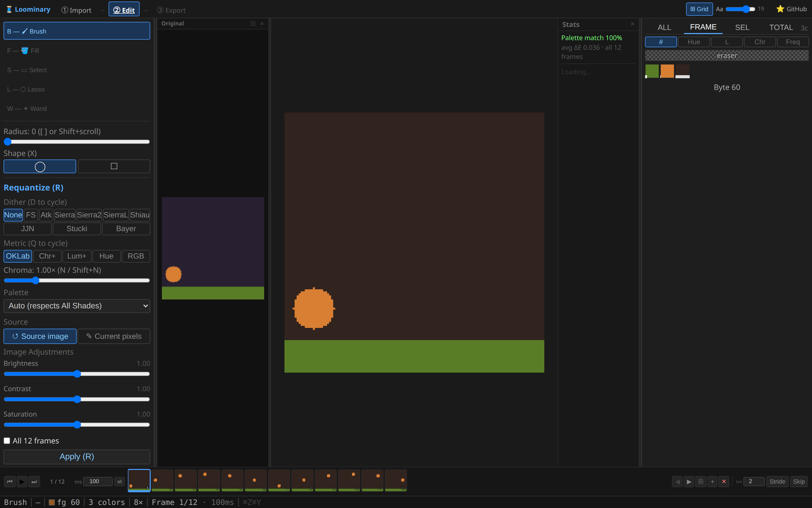The image size is (812, 508).
Task: Sort palette by L lightness
Action: tap(727, 42)
